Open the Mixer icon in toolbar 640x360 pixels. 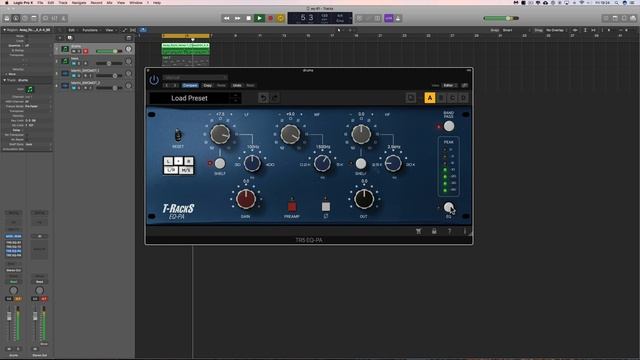(x=54, y=18)
